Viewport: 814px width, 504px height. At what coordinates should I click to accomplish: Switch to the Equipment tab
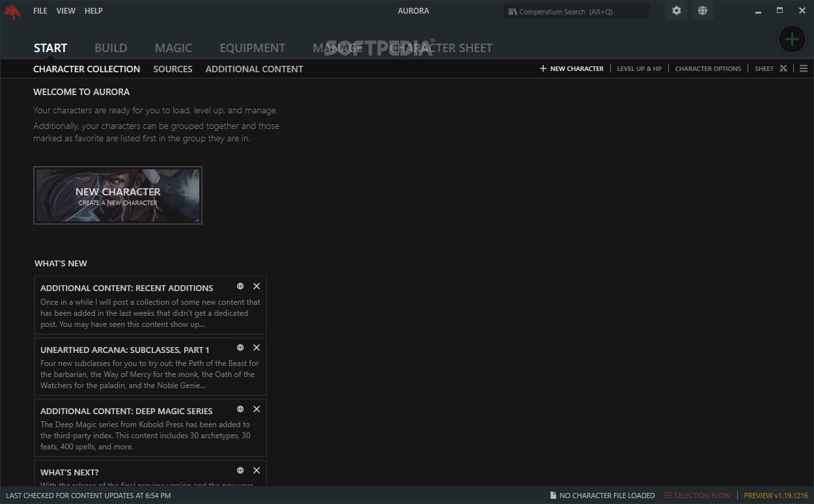click(x=253, y=48)
